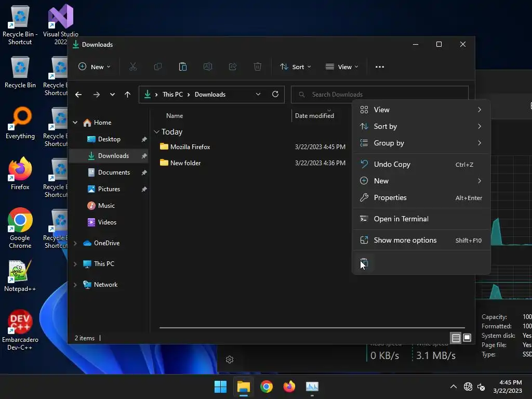Open address bar history dropdown
This screenshot has height=399, width=532.
coord(258,95)
